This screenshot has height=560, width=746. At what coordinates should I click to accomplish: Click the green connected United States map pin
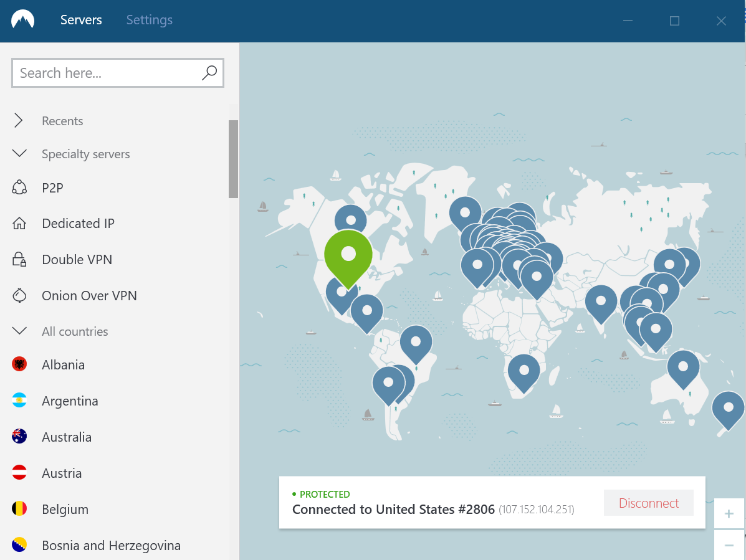point(348,254)
